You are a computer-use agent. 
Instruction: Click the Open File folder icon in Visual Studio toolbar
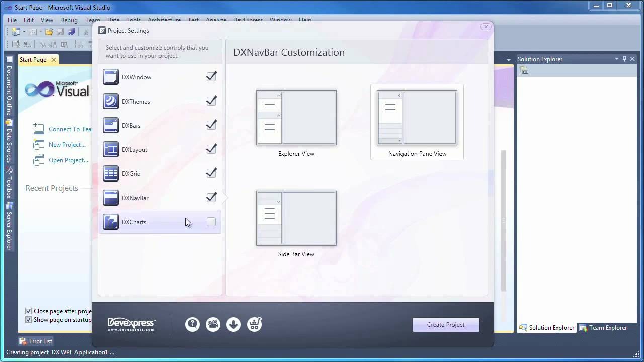click(49, 32)
